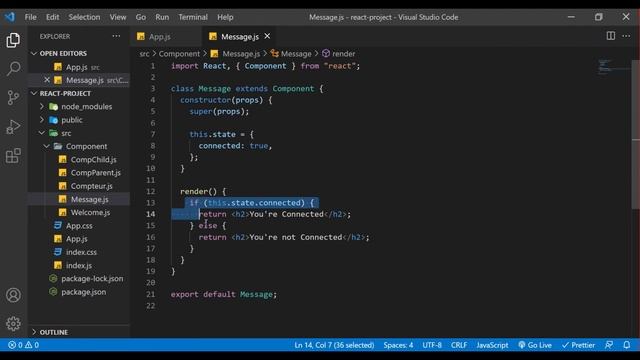Open the Run menu
This screenshot has width=640, height=360.
click(x=162, y=17)
